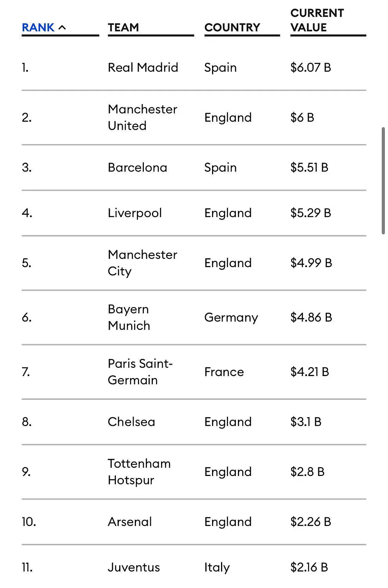
Task: Sort table by RANK column header
Action: click(x=38, y=27)
